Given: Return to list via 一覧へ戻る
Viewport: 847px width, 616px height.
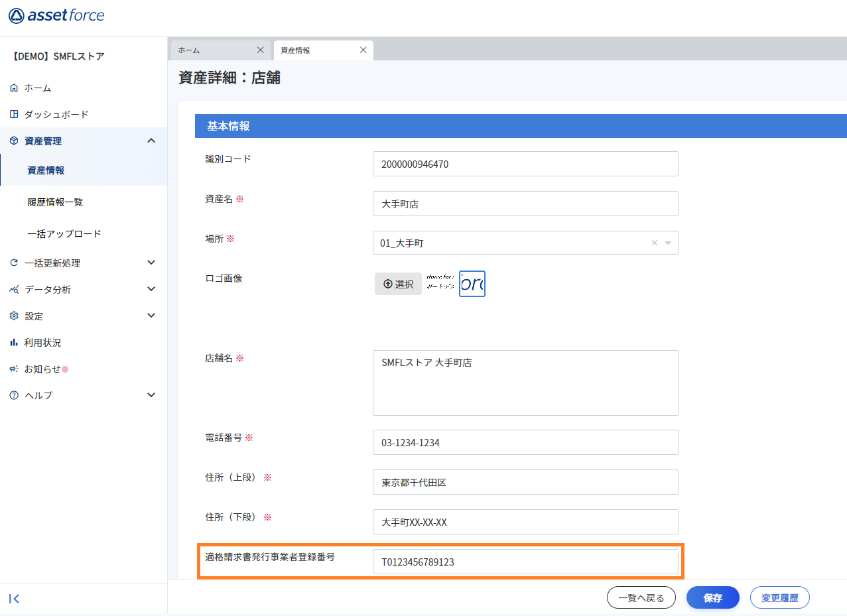Looking at the screenshot, I should pyautogui.click(x=641, y=597).
